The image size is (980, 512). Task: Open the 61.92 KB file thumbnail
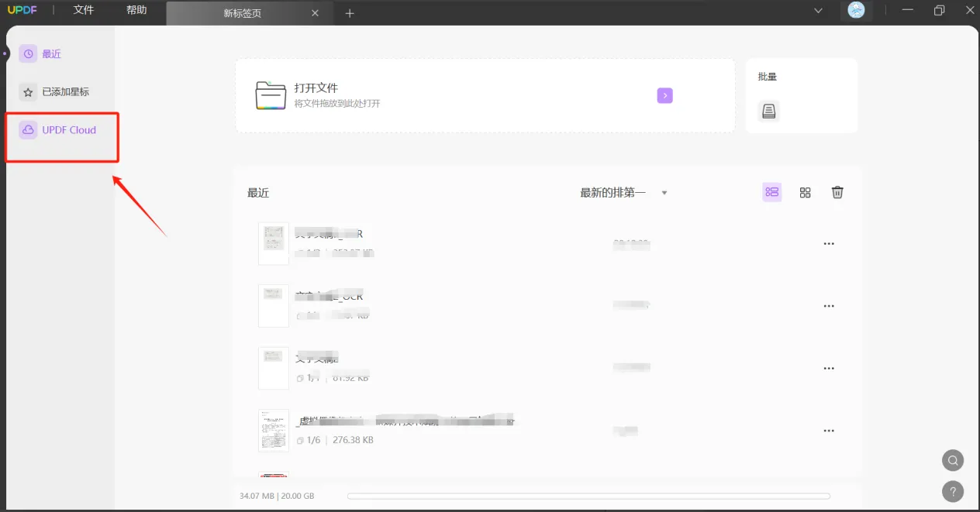[274, 368]
